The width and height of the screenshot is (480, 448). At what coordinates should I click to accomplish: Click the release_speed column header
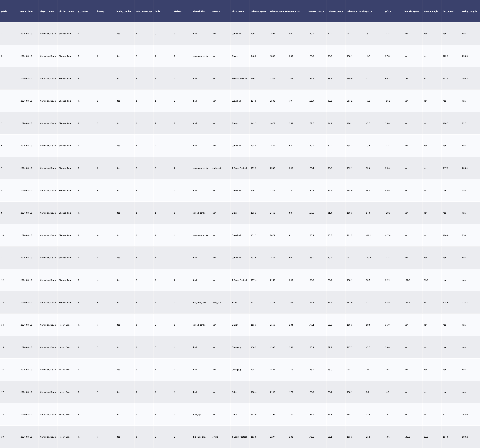click(x=259, y=11)
